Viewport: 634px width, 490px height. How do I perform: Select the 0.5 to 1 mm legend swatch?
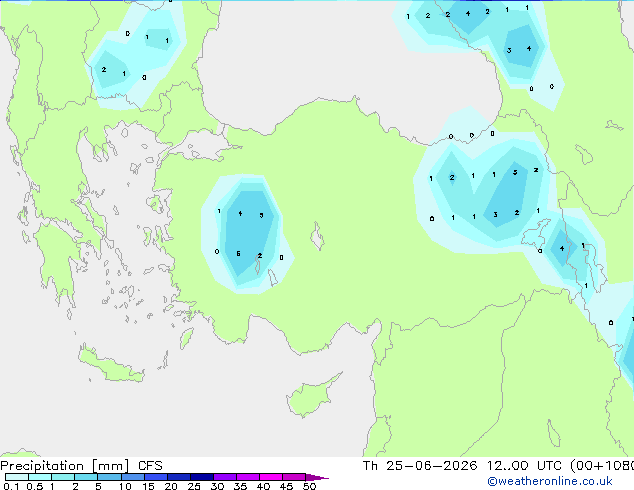coord(40,477)
